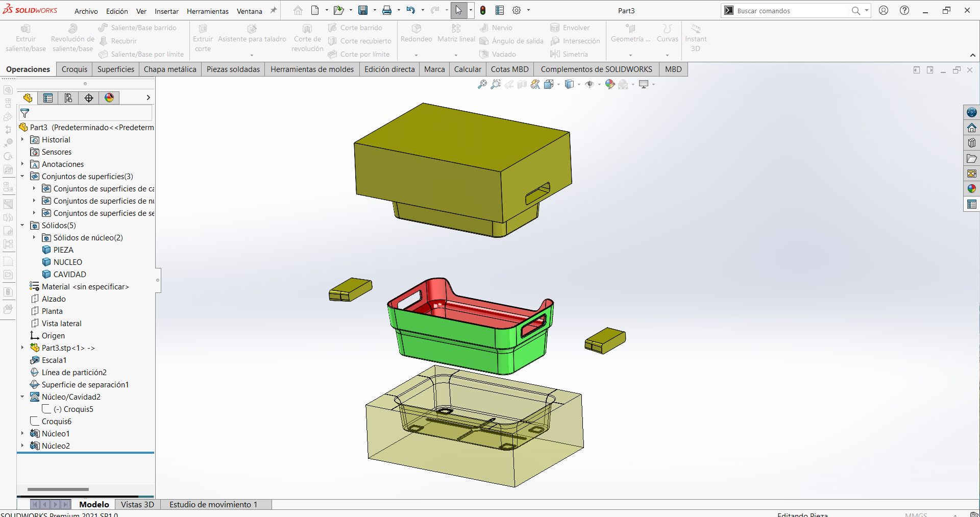
Task: Select Línea de partición2 feature
Action: (74, 373)
